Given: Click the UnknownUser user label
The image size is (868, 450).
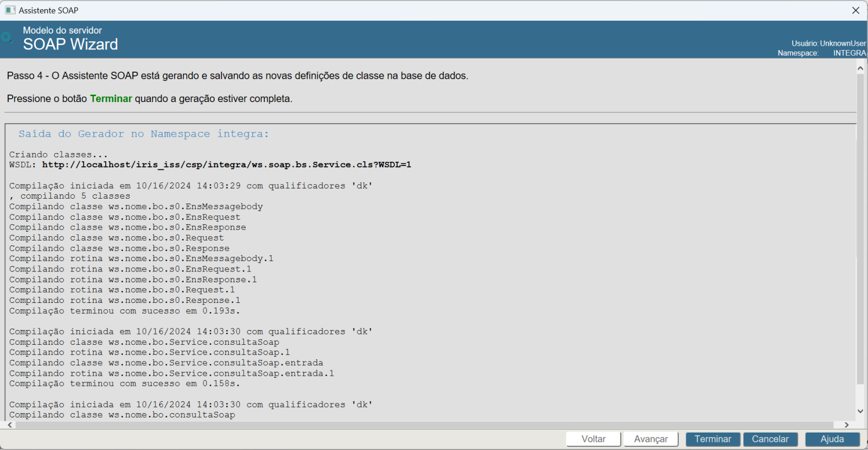Looking at the screenshot, I should (x=843, y=43).
